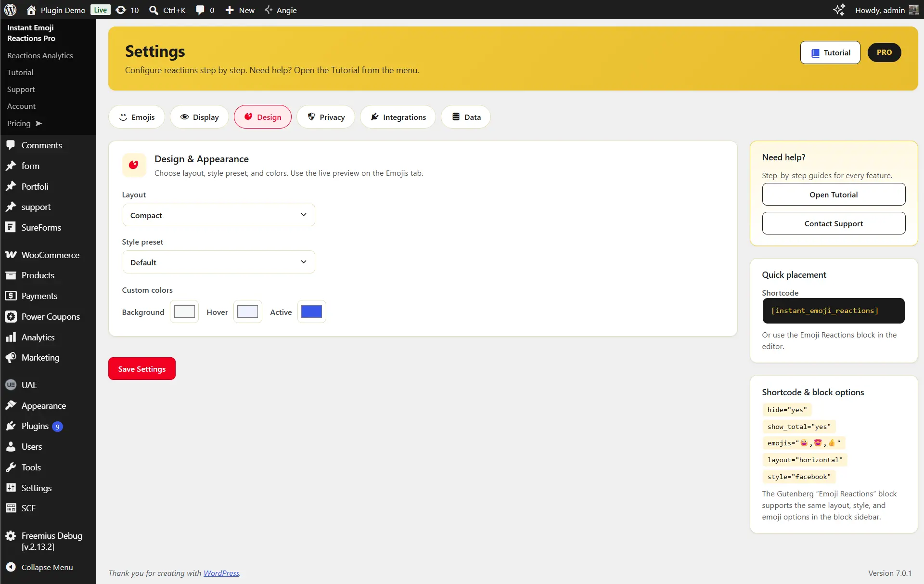The image size is (924, 584).
Task: Click the Plugins update count badge
Action: coord(57,427)
